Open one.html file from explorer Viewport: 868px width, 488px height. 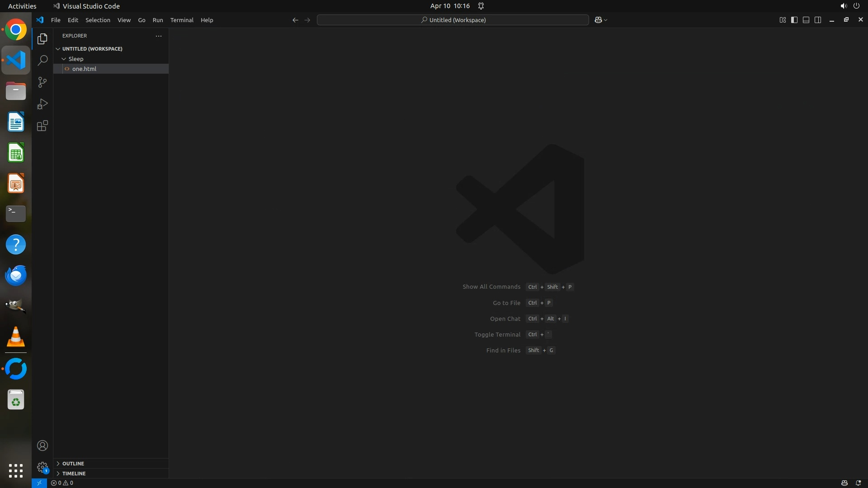coord(84,69)
